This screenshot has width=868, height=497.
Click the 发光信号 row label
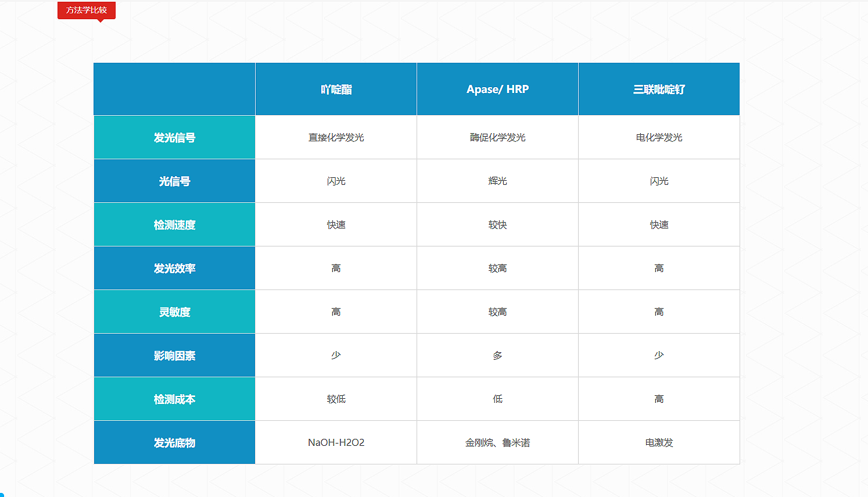coord(174,138)
